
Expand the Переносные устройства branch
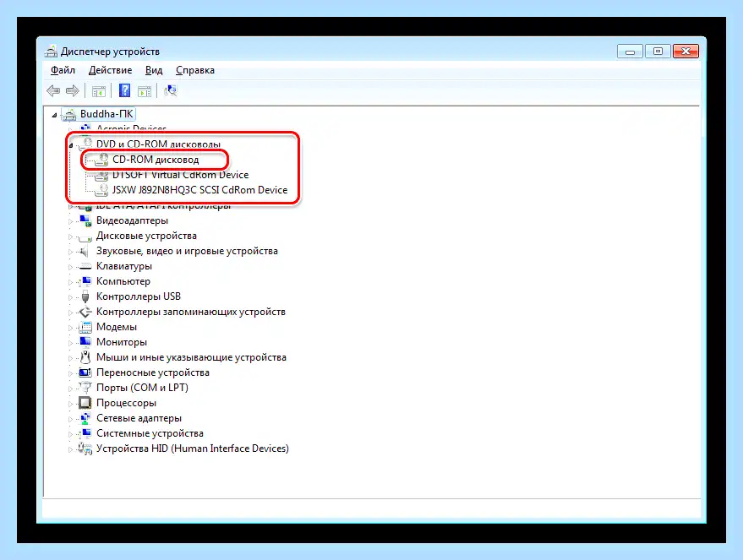[x=71, y=373]
